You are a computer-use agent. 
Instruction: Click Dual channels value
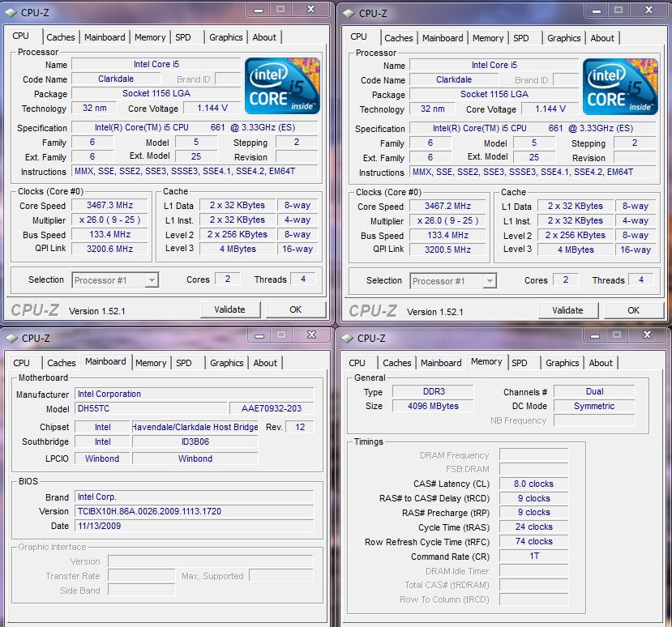[594, 391]
